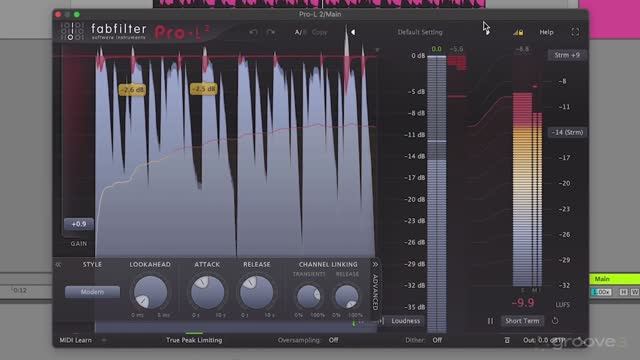Select the Main track in the DAW
This screenshot has width=640, height=360.
[615, 279]
